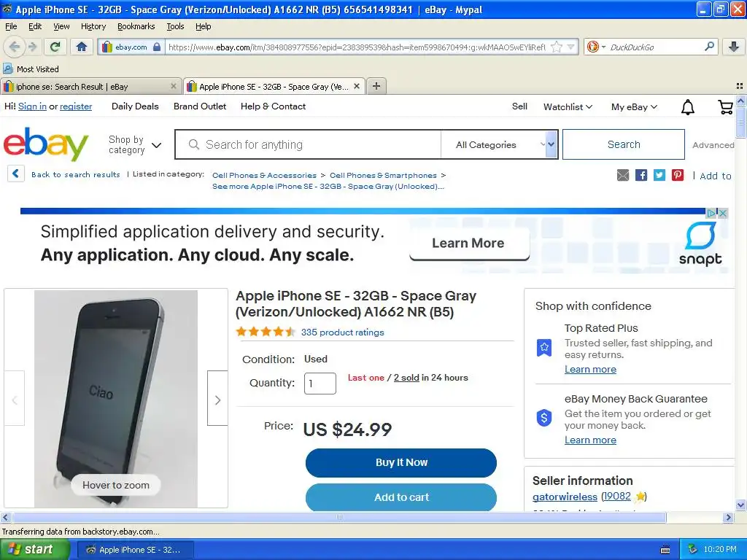Switch to 'iphone se: Search Result' tab
This screenshot has height=560, width=747.
(90, 86)
